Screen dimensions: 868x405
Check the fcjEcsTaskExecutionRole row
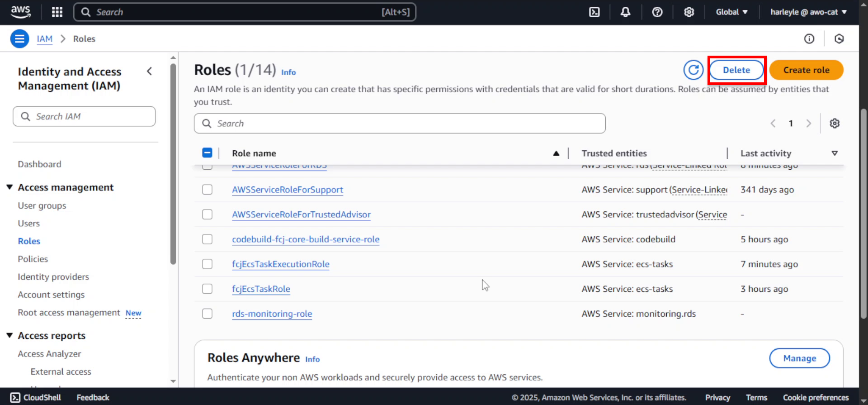207,264
